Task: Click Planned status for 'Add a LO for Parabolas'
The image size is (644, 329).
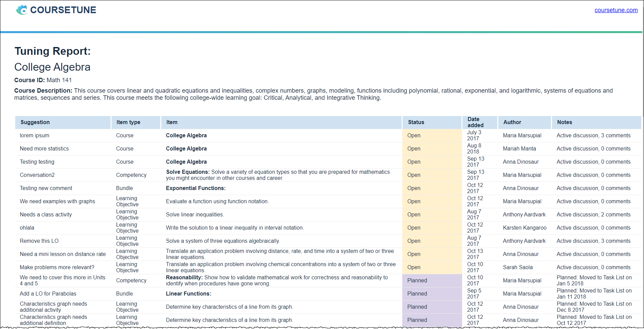Action: pyautogui.click(x=417, y=294)
